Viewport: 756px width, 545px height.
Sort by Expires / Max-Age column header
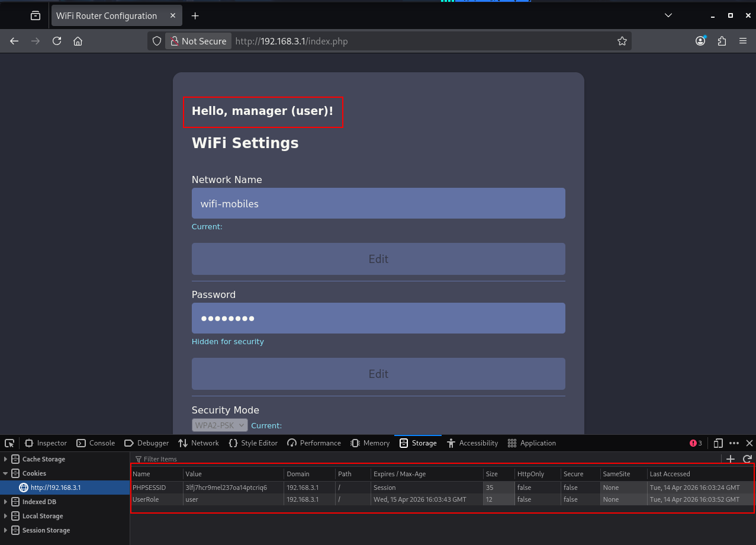(427, 474)
